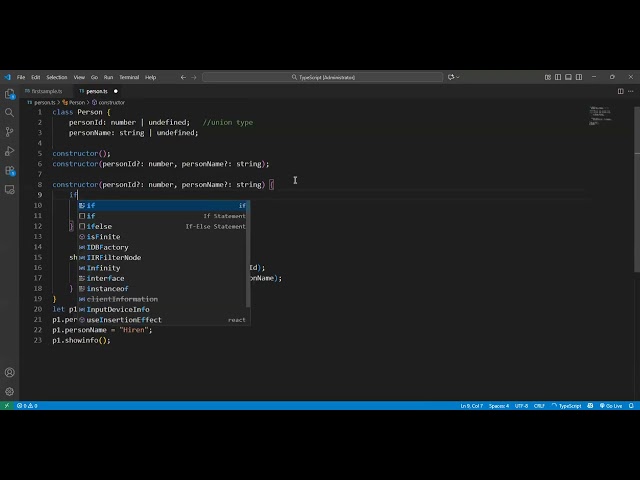The height and width of the screenshot is (480, 640).
Task: Open the Source Control view
Action: coord(9,132)
